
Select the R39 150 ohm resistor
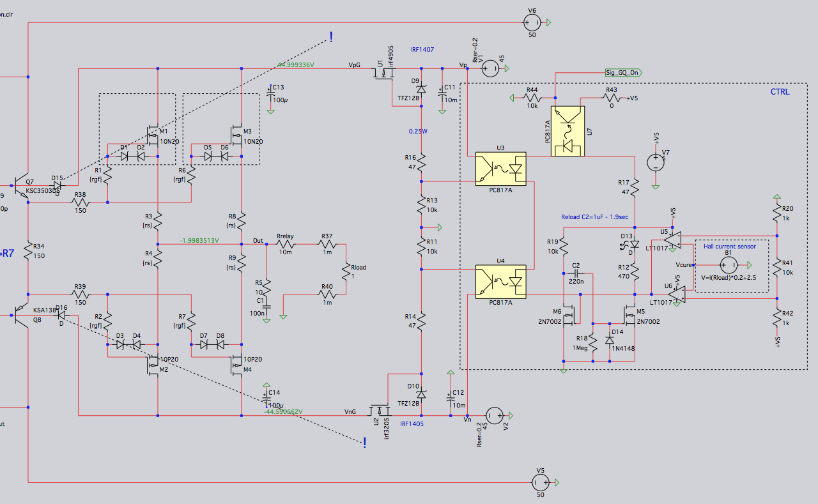[x=80, y=294]
